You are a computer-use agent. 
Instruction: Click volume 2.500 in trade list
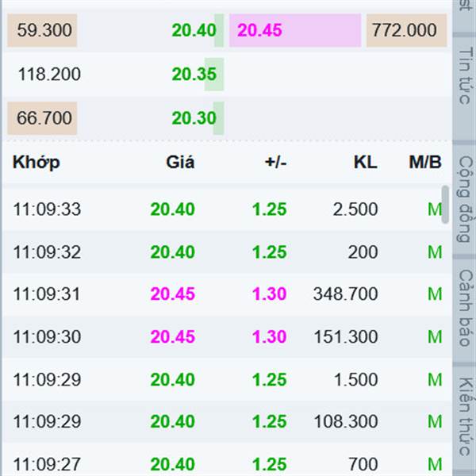pos(355,209)
